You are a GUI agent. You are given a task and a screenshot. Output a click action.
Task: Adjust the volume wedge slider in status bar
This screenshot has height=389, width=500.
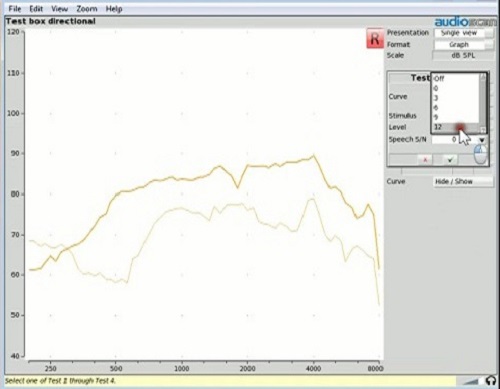[x=471, y=381]
